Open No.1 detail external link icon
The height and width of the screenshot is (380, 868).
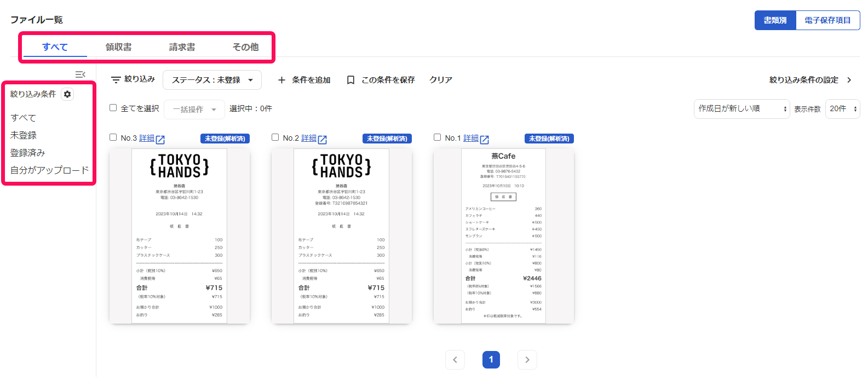pos(485,140)
